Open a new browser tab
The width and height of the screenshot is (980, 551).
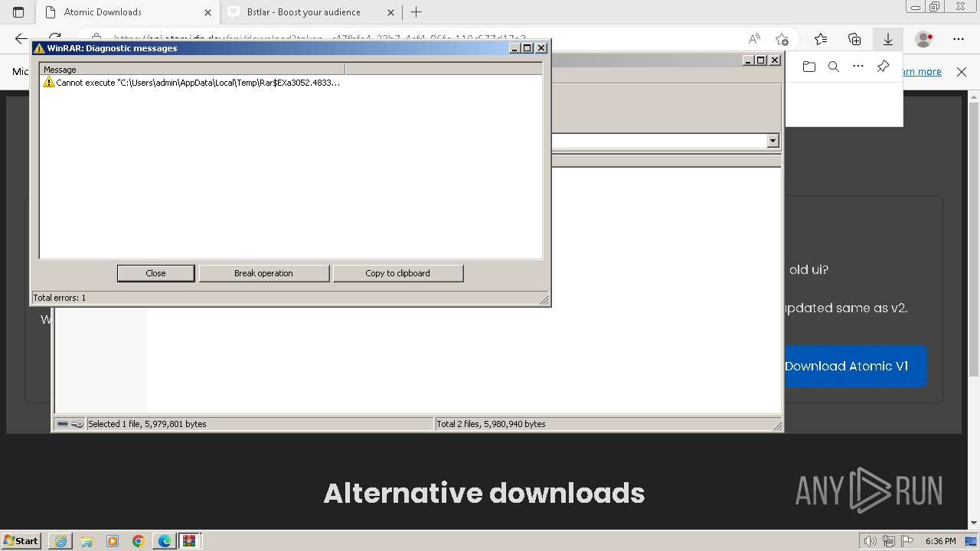[416, 12]
